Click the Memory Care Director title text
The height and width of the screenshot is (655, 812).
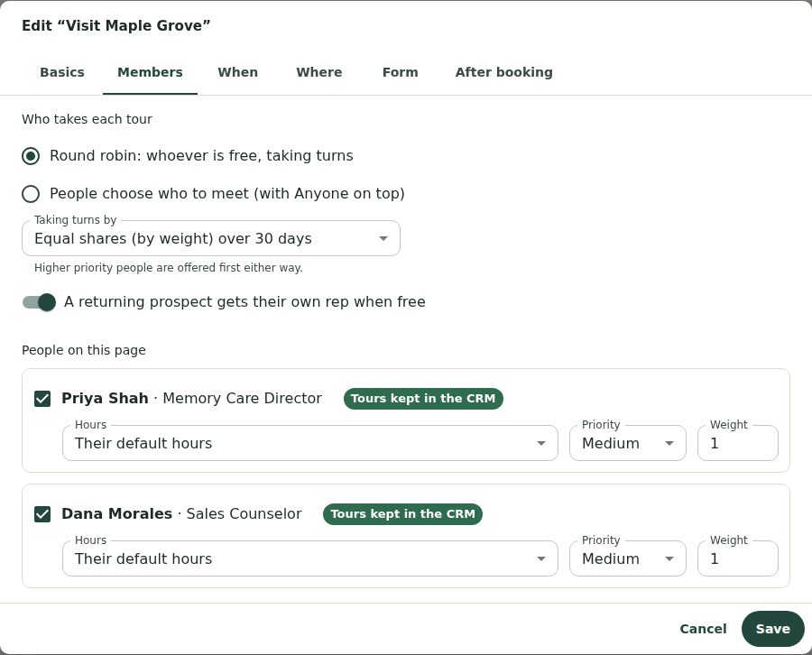(x=243, y=398)
